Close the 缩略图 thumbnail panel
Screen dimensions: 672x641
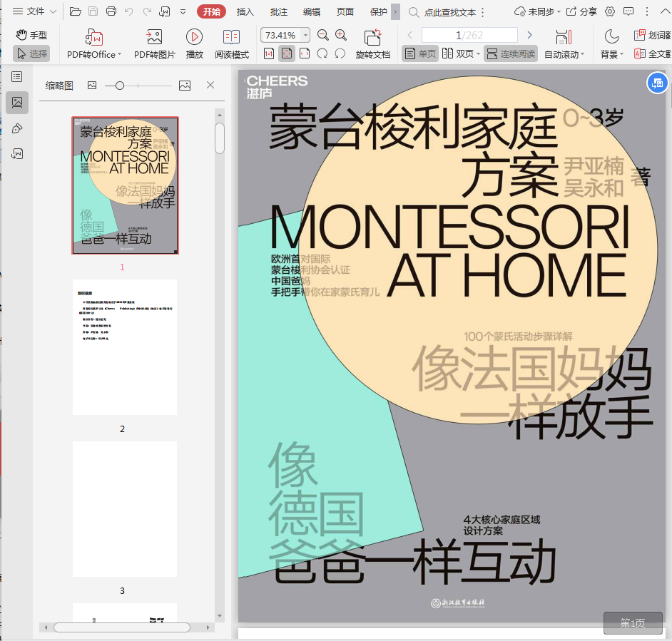(210, 85)
